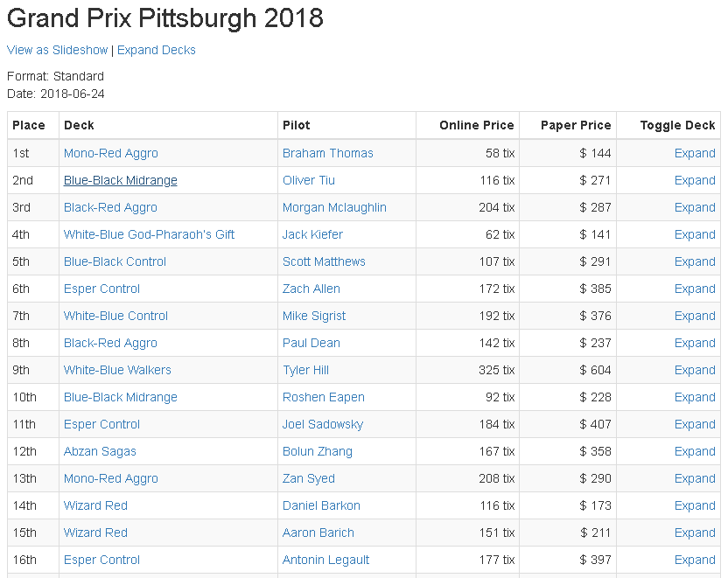Screen dimensions: 728x578
Task: Show the 16th place Esper Control decklist
Action: pos(695,560)
